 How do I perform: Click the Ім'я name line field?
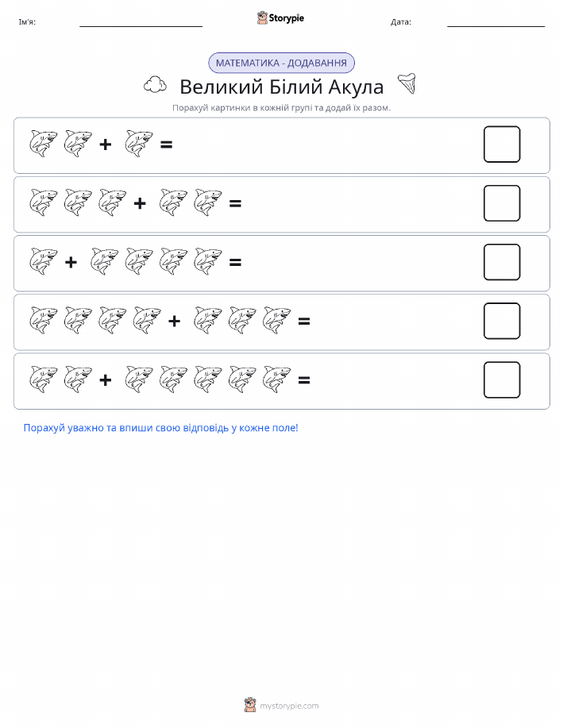[x=141, y=22]
